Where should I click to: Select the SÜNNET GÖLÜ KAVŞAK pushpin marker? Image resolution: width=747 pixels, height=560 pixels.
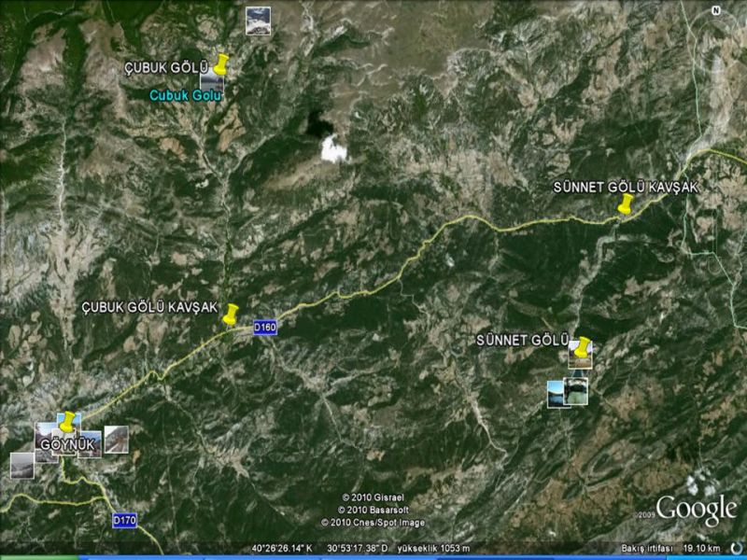(626, 204)
